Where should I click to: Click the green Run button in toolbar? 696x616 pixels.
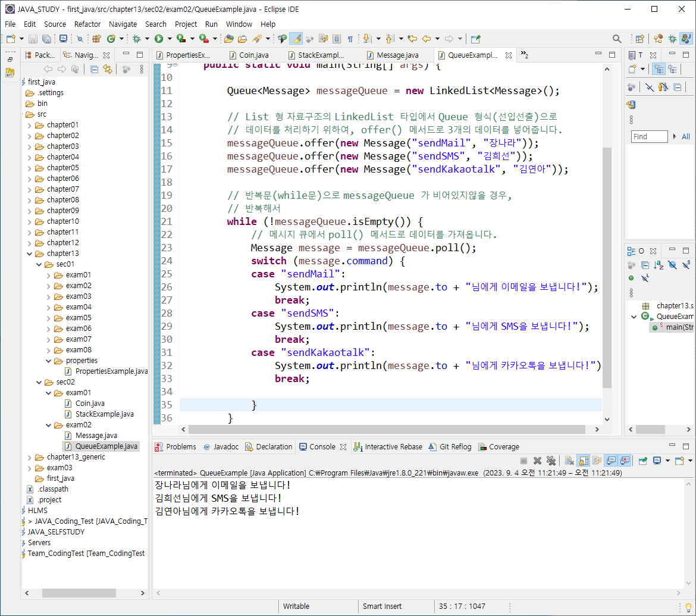pos(159,39)
